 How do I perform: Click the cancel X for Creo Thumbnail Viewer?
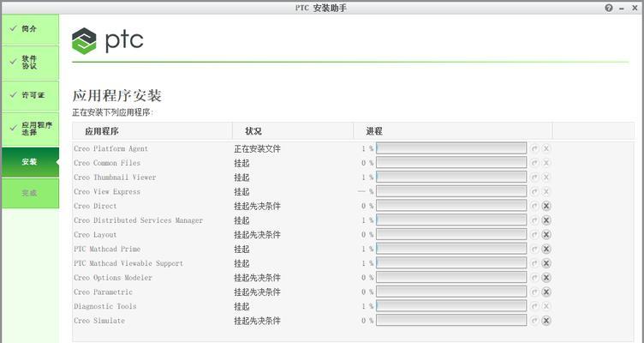click(x=546, y=178)
